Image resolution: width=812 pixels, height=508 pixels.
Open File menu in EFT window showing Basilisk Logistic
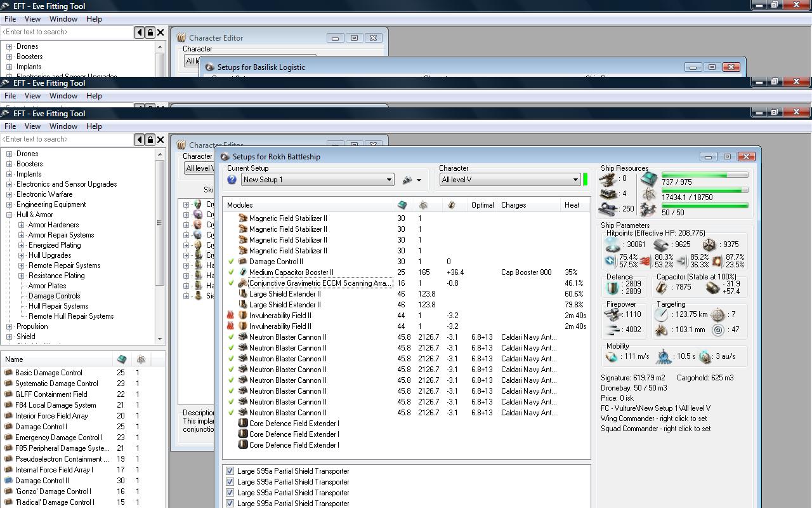click(10, 19)
